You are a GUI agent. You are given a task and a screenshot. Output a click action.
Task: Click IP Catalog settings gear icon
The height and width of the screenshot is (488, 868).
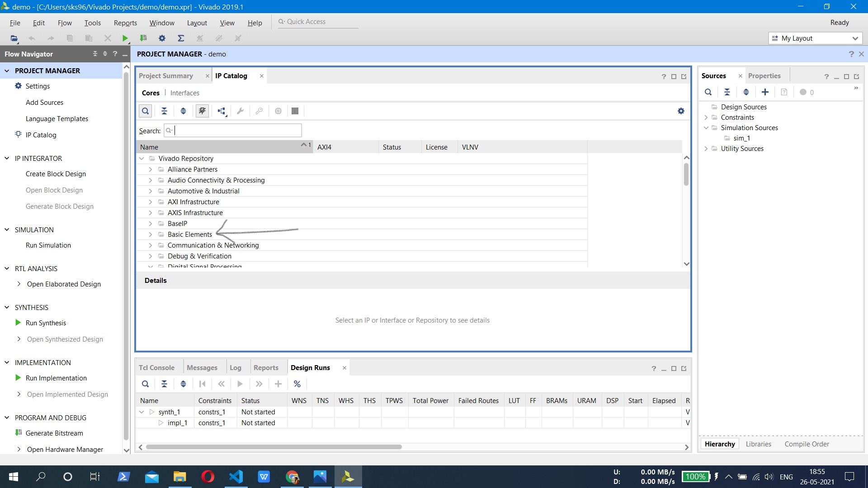click(681, 111)
